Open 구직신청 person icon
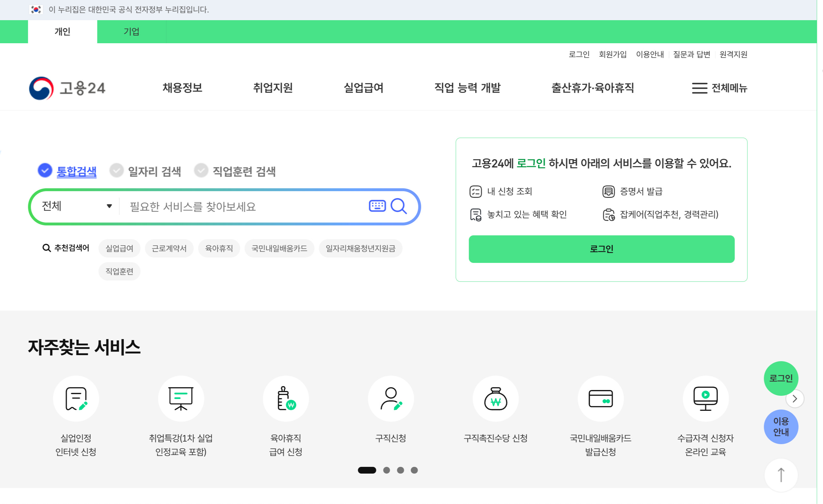The image size is (823, 504). [x=391, y=399]
